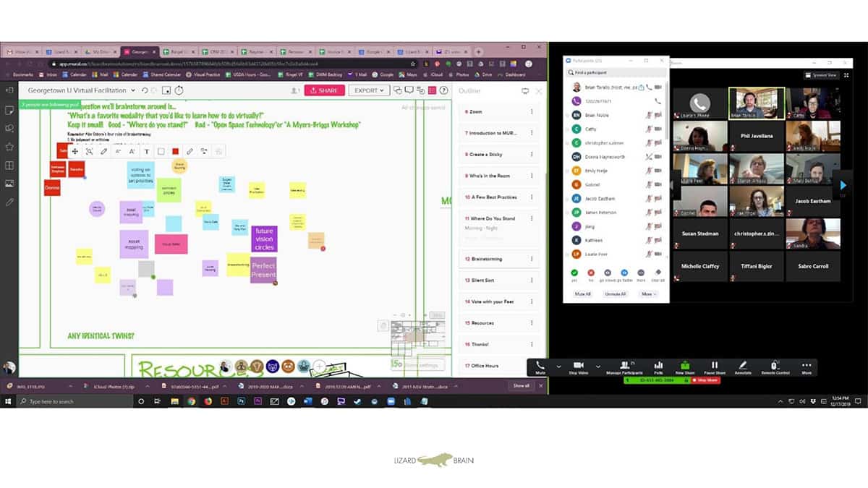Viewport: 868px width, 488px height.
Task: Open the frameworks grid icon in left sidebar
Action: 9,165
